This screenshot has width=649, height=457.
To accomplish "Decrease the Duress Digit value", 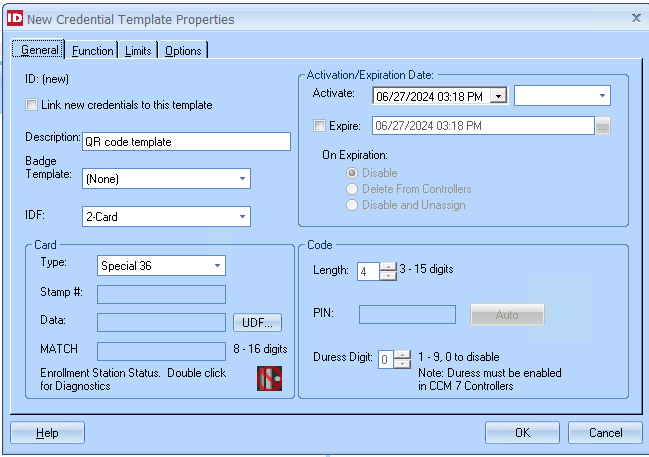I will [x=402, y=364].
